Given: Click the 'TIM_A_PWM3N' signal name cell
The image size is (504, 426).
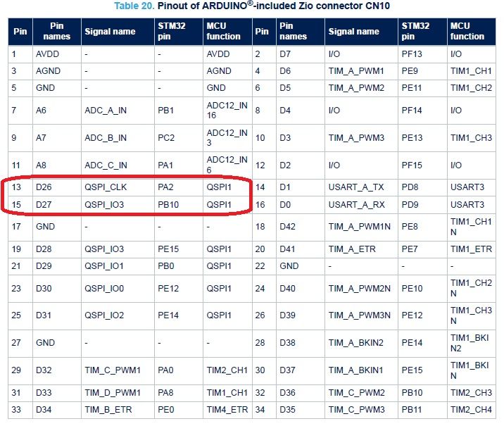Looking at the screenshot, I should click(360, 315).
